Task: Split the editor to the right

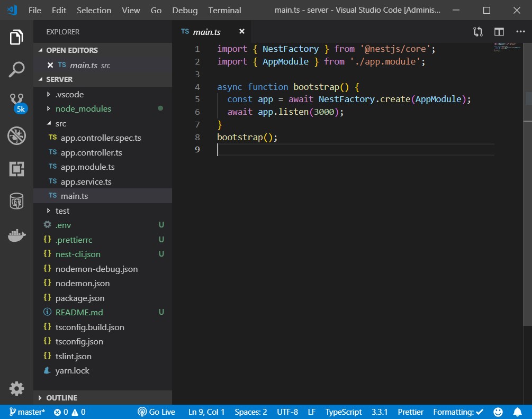Action: click(499, 32)
